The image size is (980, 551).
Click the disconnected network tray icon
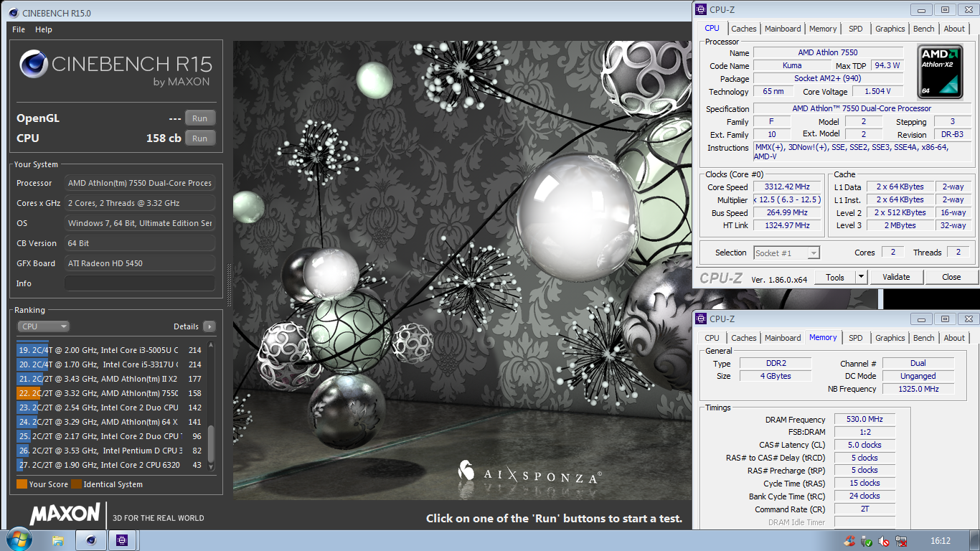(x=900, y=541)
